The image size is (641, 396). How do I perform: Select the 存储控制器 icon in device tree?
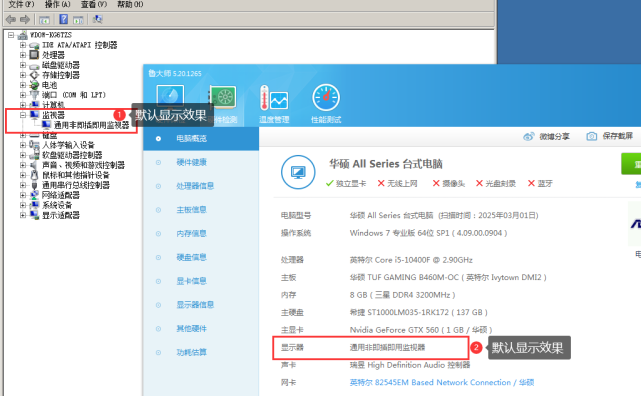[x=34, y=75]
